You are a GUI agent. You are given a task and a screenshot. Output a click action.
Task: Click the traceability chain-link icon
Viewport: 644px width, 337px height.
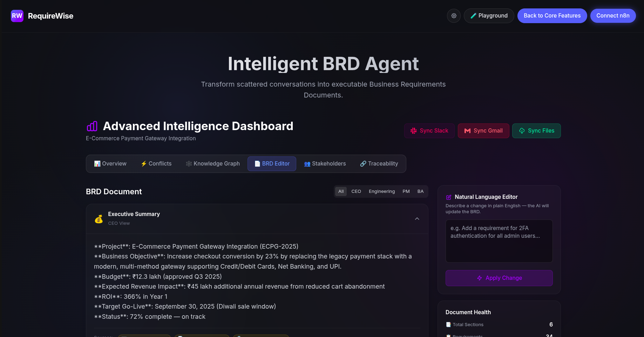pyautogui.click(x=362, y=163)
